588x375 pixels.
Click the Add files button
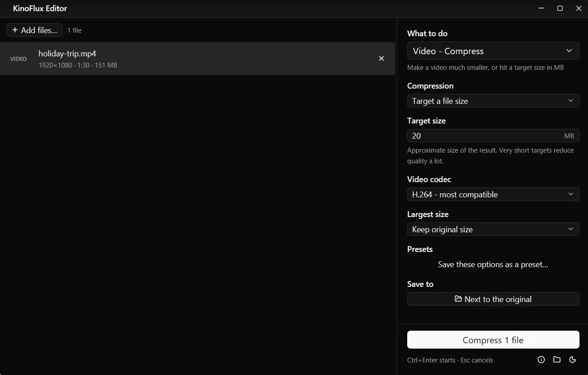click(34, 30)
